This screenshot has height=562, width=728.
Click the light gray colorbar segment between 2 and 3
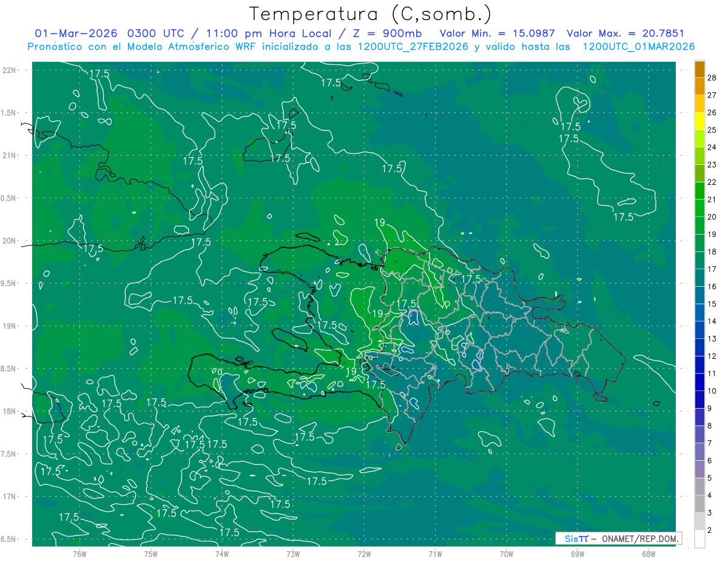699,521
